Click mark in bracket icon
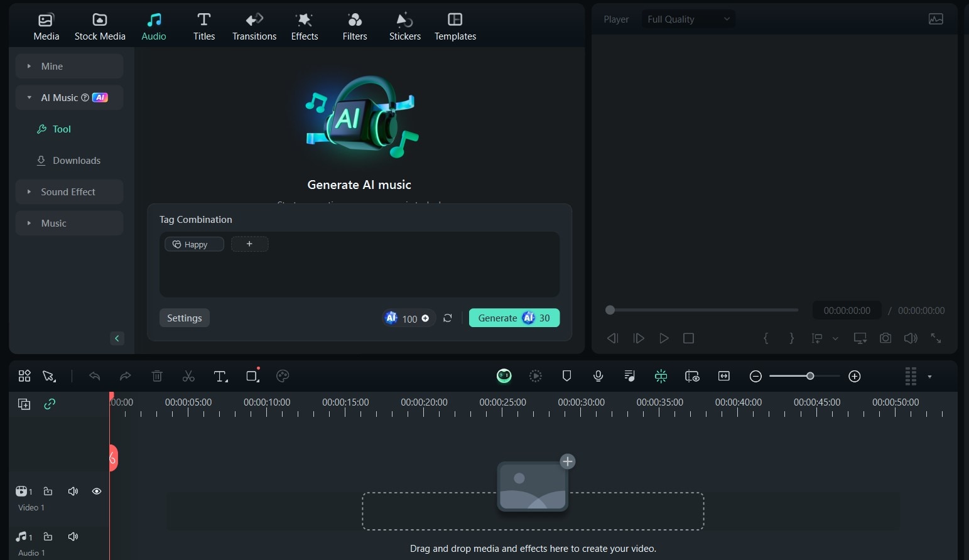The height and width of the screenshot is (560, 969). pos(766,338)
